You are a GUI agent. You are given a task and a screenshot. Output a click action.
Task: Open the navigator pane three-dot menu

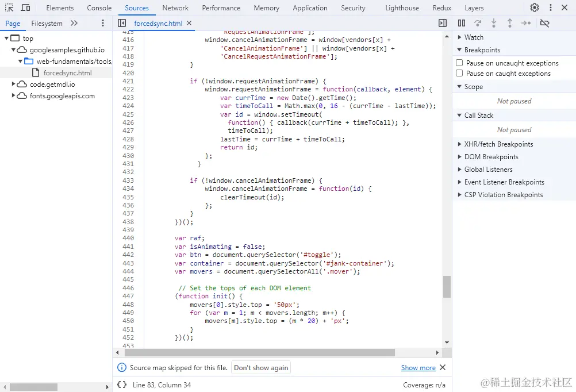tap(103, 23)
